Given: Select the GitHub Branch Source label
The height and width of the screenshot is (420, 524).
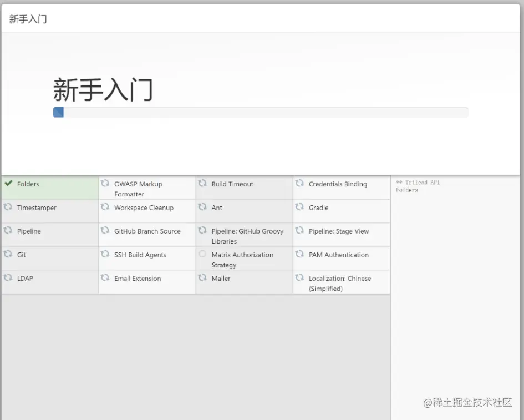Looking at the screenshot, I should pyautogui.click(x=147, y=231).
